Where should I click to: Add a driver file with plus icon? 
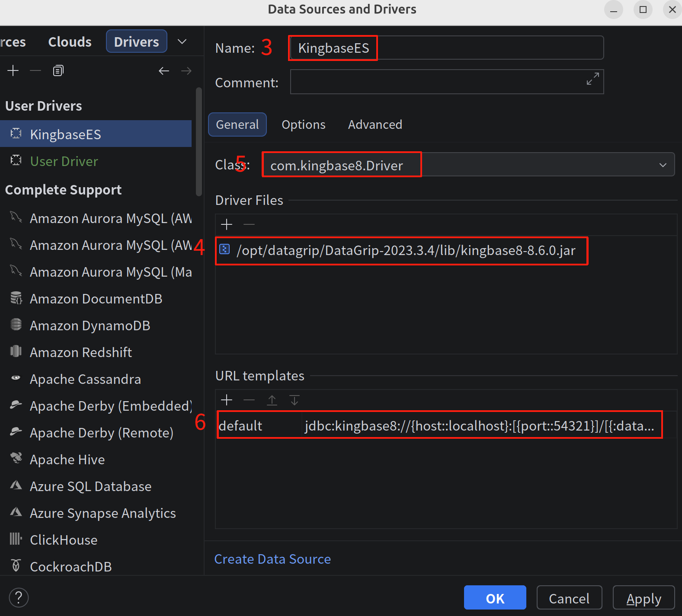(x=227, y=224)
